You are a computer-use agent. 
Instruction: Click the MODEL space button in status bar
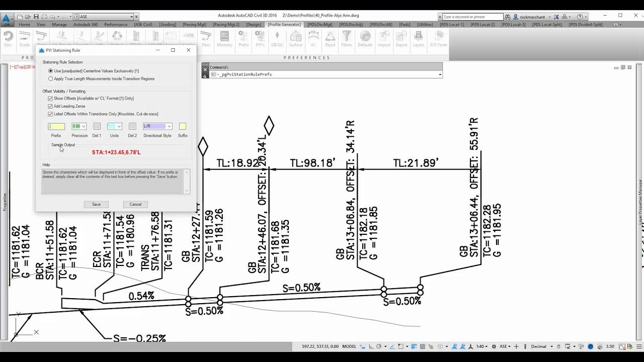point(349,346)
